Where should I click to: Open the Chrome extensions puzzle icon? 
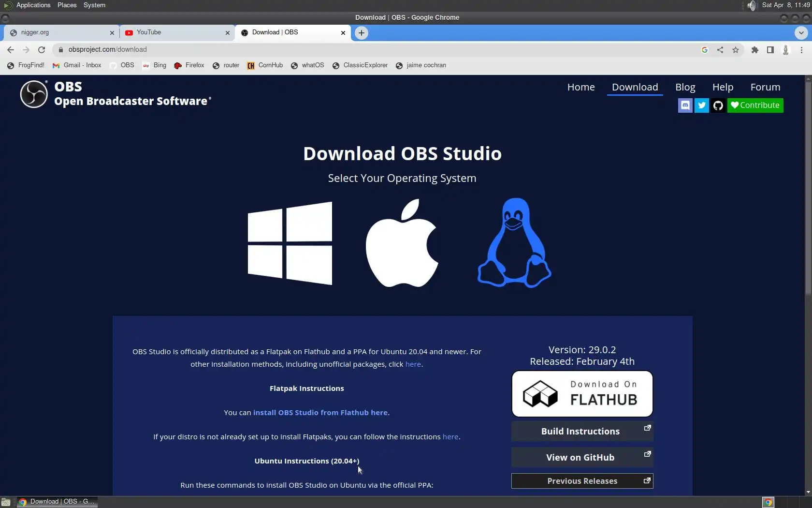[755, 49]
